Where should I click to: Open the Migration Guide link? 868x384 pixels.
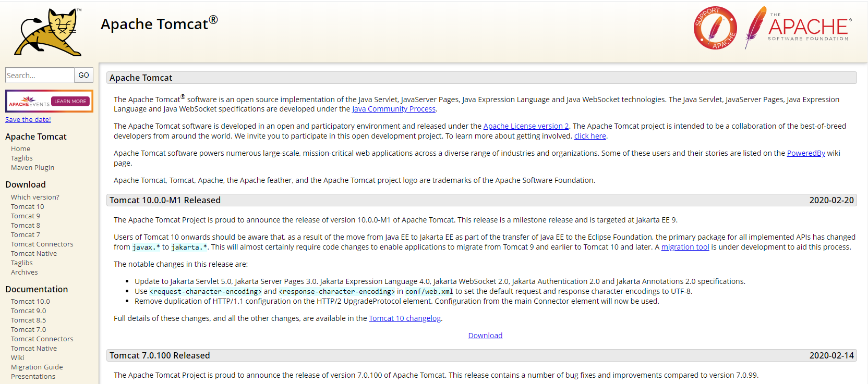pos(37,367)
